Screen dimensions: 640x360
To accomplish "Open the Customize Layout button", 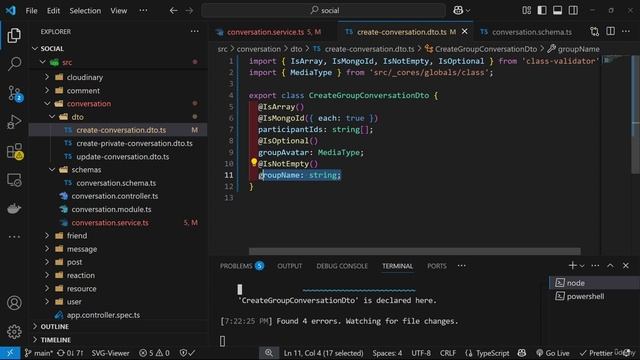I will point(527,10).
